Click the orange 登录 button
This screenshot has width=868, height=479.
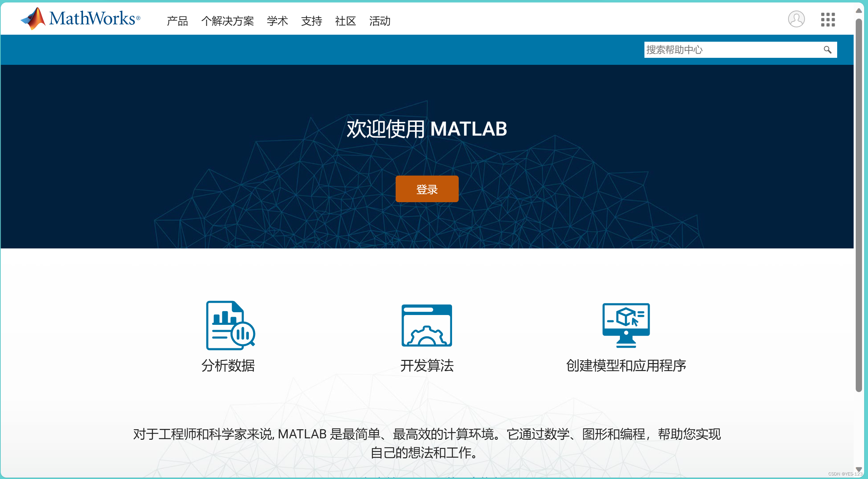pyautogui.click(x=427, y=189)
